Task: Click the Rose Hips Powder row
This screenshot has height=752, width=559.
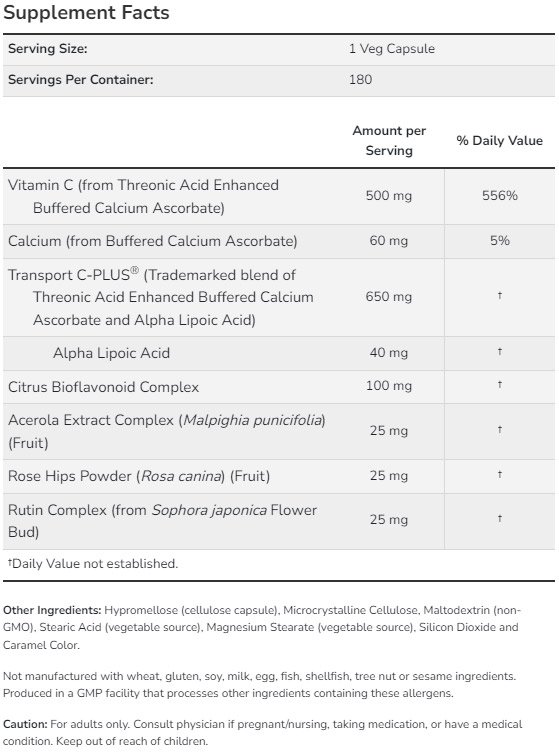Action: (x=279, y=476)
